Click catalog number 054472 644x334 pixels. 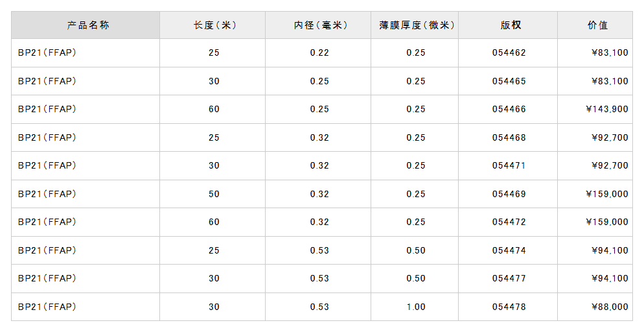(x=509, y=222)
